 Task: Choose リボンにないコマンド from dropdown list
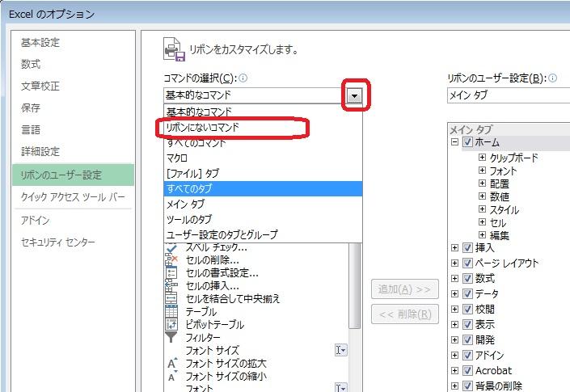click(264, 127)
